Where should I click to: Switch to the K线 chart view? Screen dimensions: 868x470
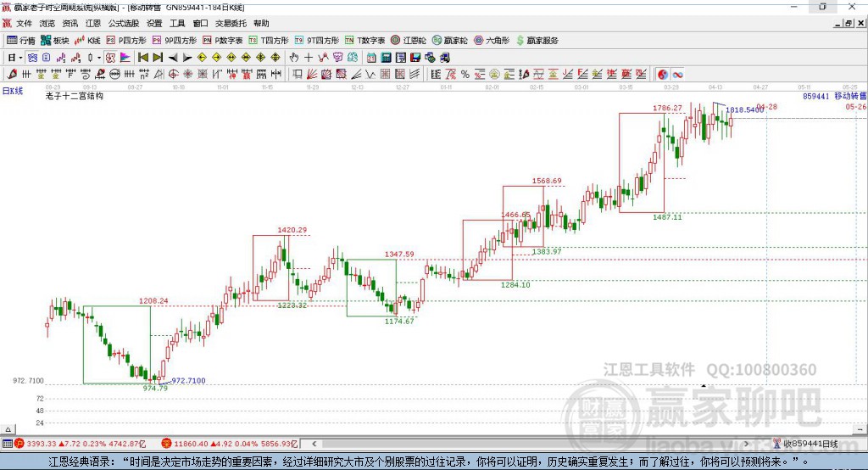pyautogui.click(x=87, y=41)
